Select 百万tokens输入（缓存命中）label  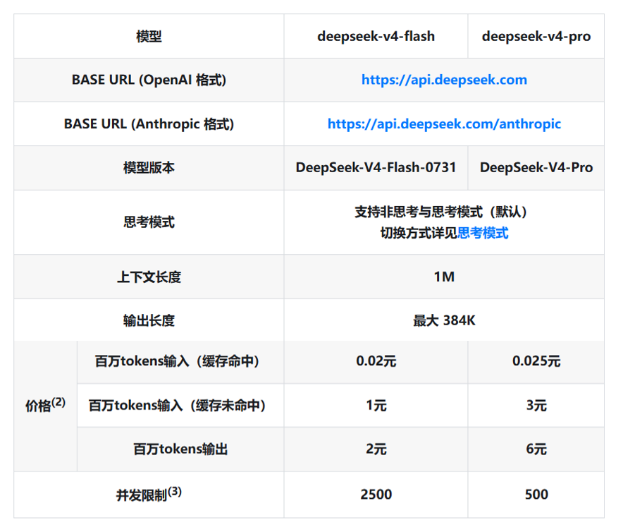click(x=177, y=361)
